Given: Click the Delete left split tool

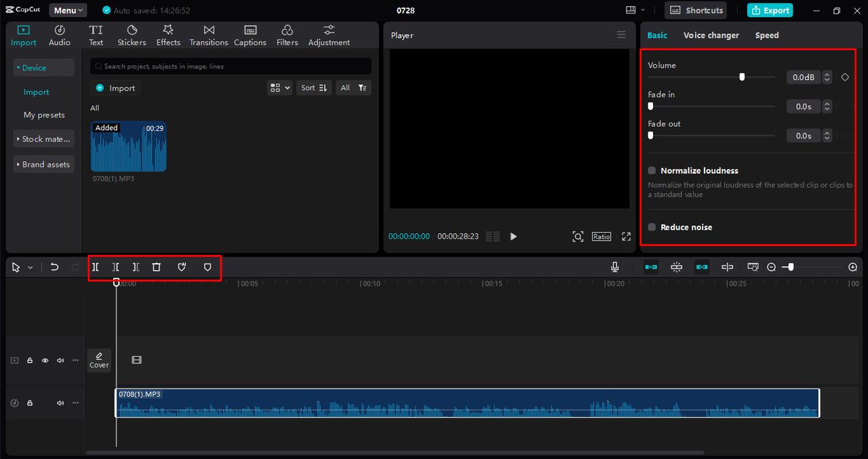Looking at the screenshot, I should (116, 267).
